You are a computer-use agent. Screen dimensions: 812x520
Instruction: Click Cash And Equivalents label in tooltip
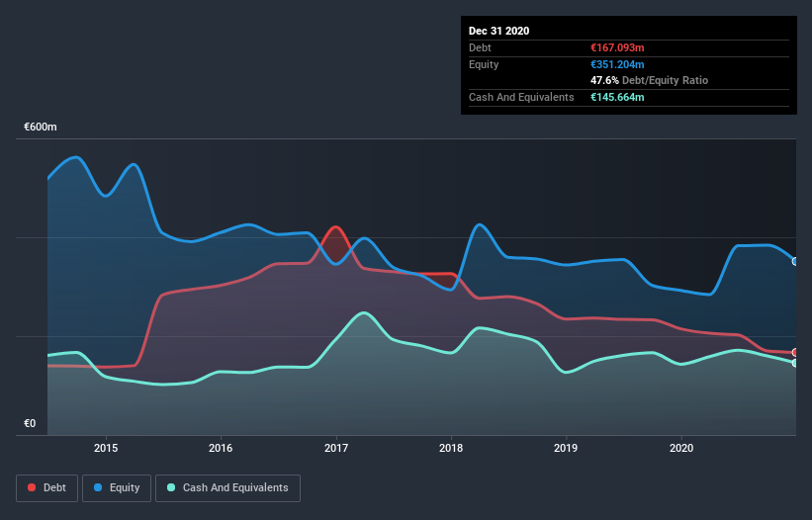[521, 97]
